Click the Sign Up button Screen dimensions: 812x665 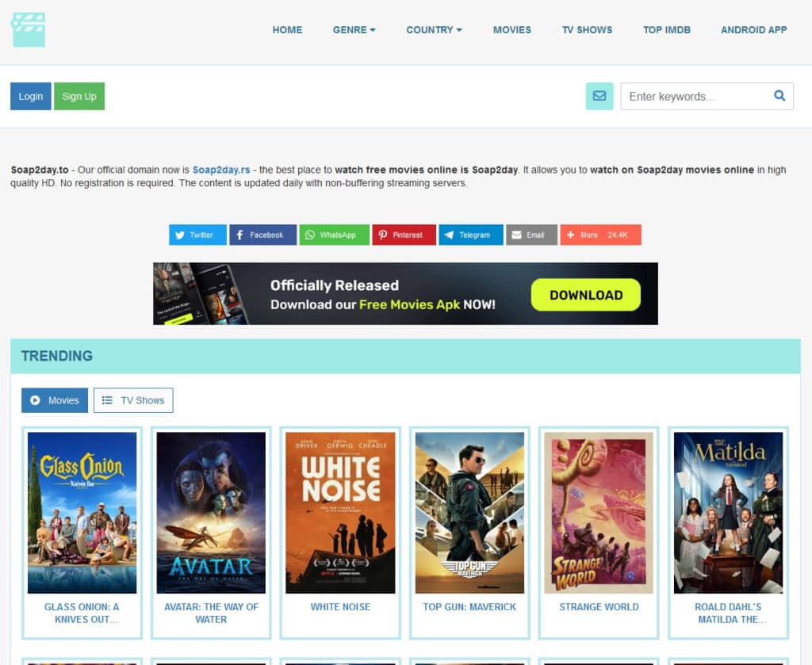point(79,96)
